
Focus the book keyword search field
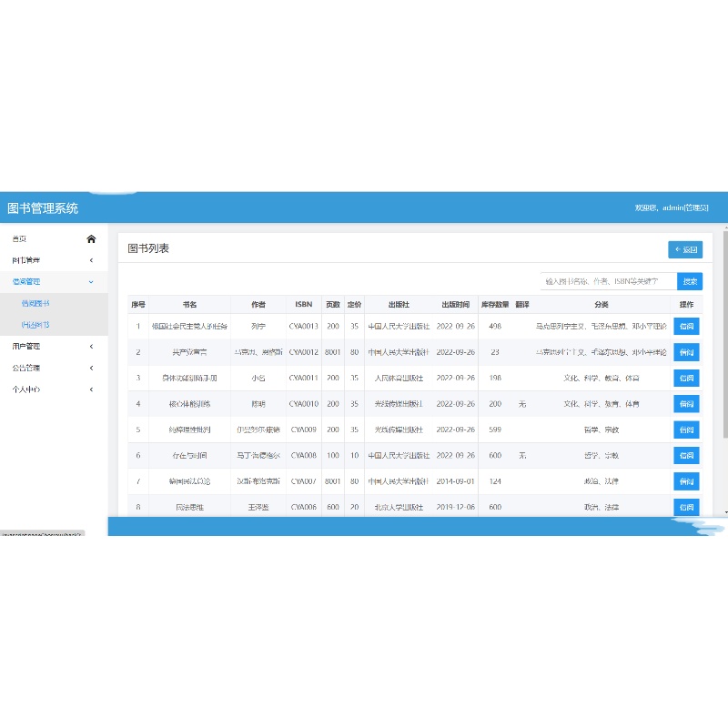(x=609, y=281)
